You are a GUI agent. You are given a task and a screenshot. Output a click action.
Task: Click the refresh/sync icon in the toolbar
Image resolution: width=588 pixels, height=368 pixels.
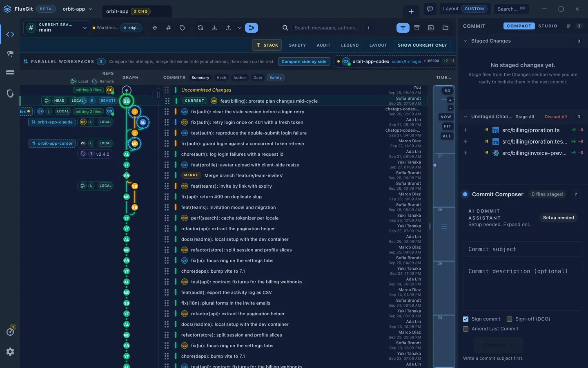coord(200,28)
